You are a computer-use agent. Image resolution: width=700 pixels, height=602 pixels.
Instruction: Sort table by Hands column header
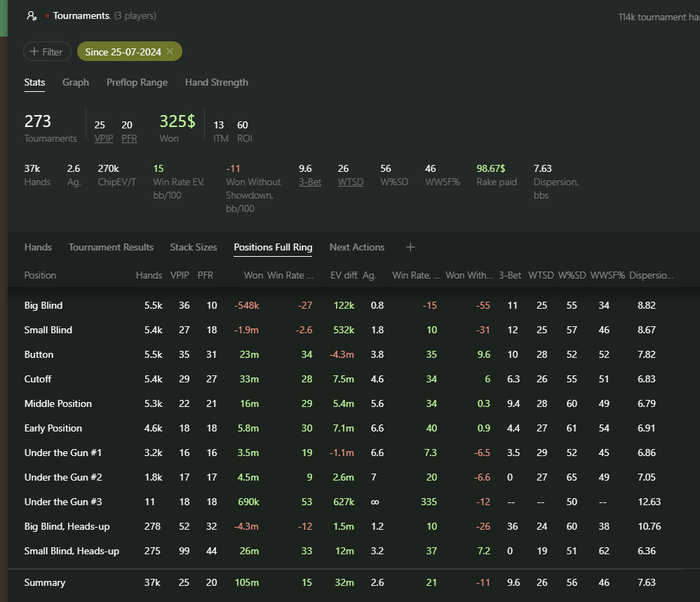pos(149,275)
